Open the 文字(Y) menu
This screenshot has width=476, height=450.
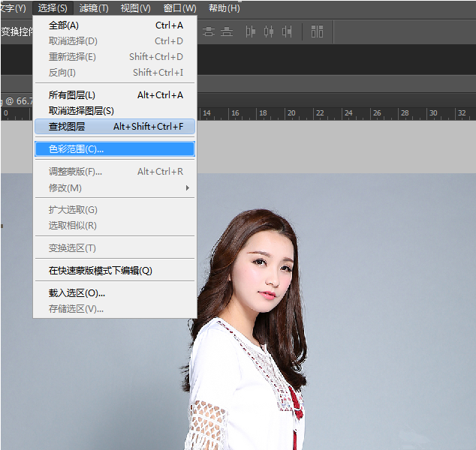[x=13, y=8]
